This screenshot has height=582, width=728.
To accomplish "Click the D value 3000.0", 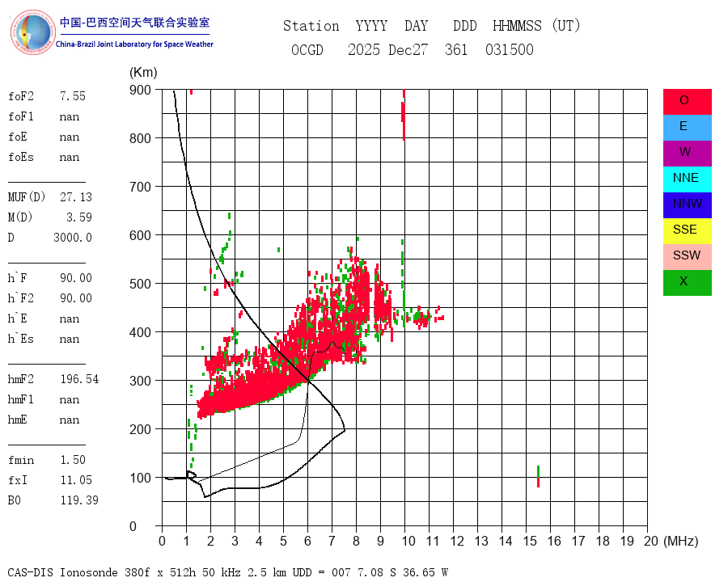I will [73, 238].
